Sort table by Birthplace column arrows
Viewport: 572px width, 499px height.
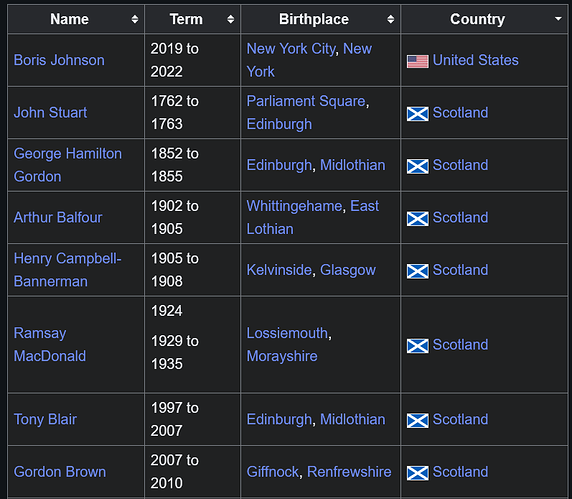click(390, 19)
